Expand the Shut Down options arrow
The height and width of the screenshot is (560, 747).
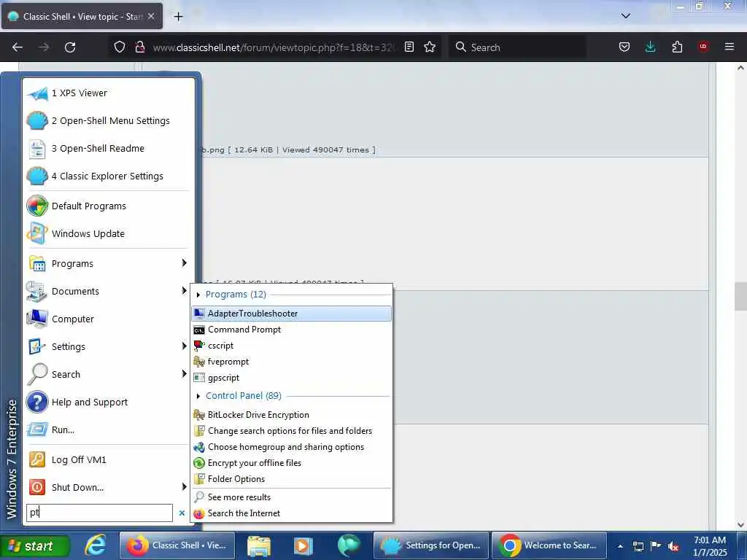coord(184,486)
